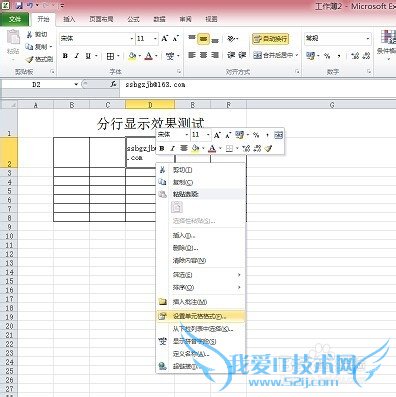Image resolution: width=396 pixels, height=397 pixels.
Task: Click the Copy (复制) button in the ribbon
Action: click(37, 47)
